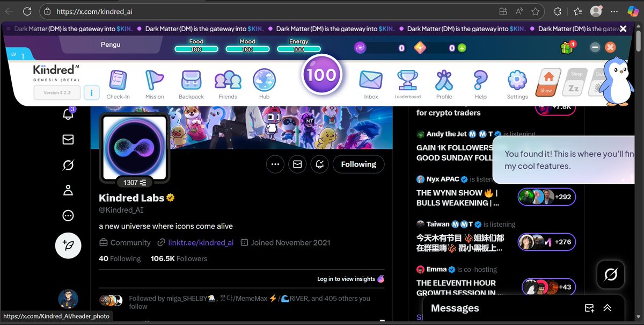Join Nyx APAC space with +292 listeners
Screen dimensions: 644x325
coord(546,197)
